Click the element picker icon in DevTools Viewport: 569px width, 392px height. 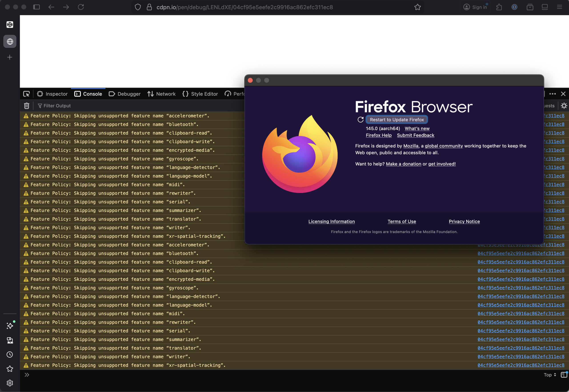click(x=26, y=94)
